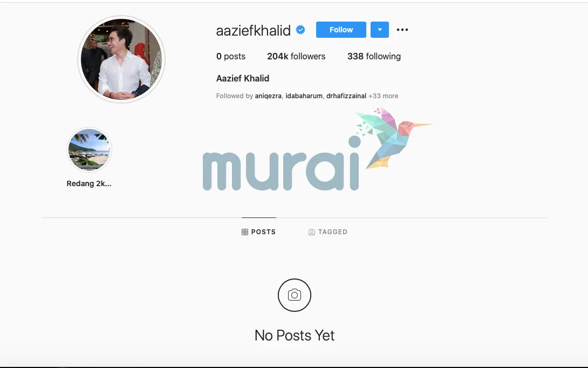Click the blue verified badge icon
Image resolution: width=588 pixels, height=368 pixels.
(300, 30)
